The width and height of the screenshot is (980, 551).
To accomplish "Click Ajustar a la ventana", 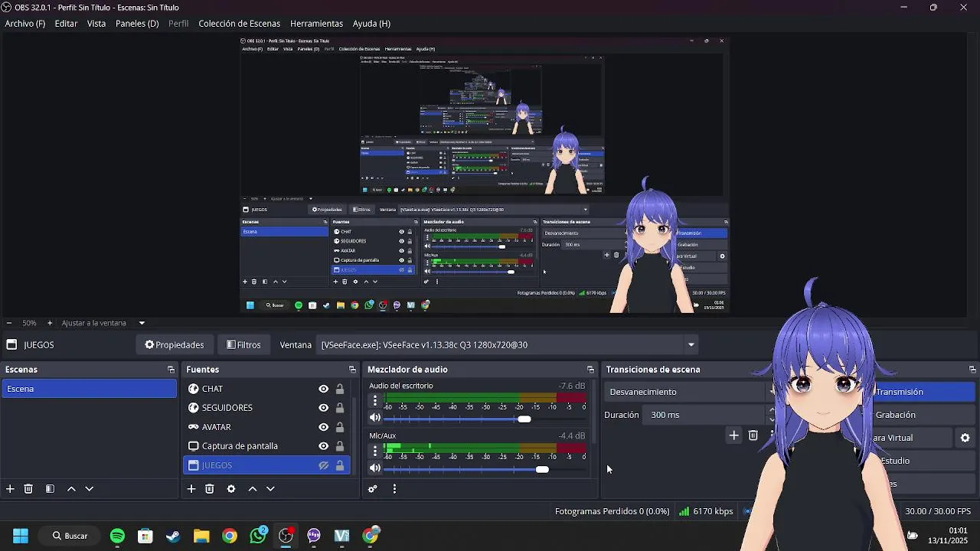I will (94, 323).
